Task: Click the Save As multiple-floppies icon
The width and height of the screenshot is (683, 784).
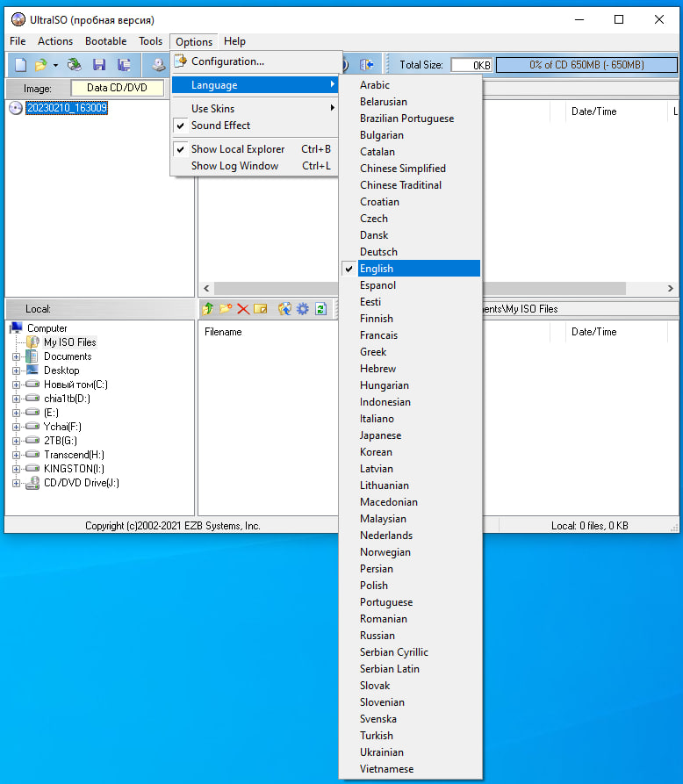Action: (124, 65)
